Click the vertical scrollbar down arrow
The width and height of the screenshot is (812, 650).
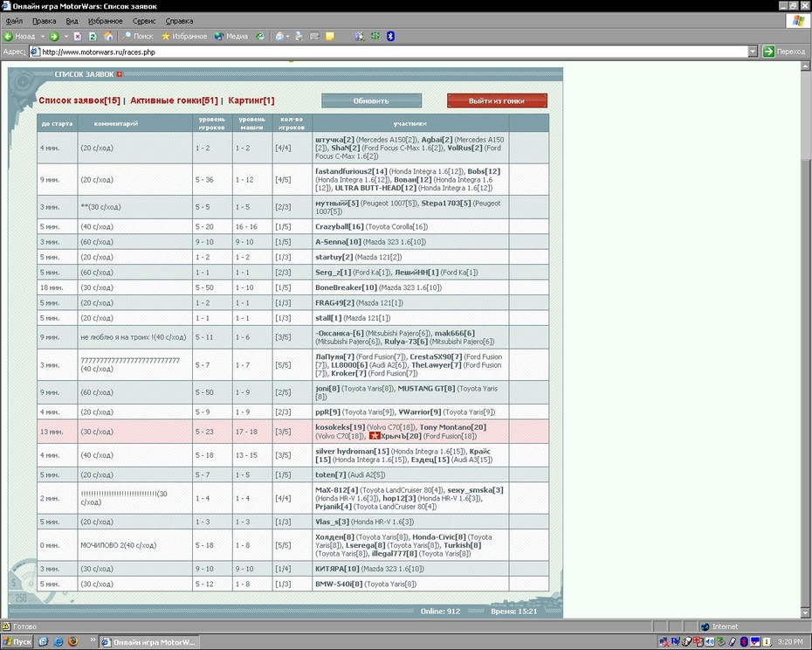805,613
